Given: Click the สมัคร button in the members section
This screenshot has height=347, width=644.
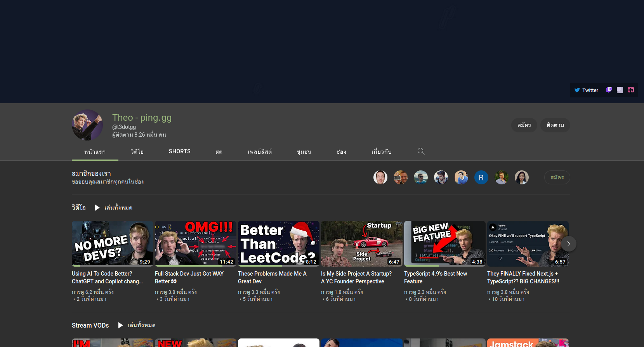Looking at the screenshot, I should 557,177.
